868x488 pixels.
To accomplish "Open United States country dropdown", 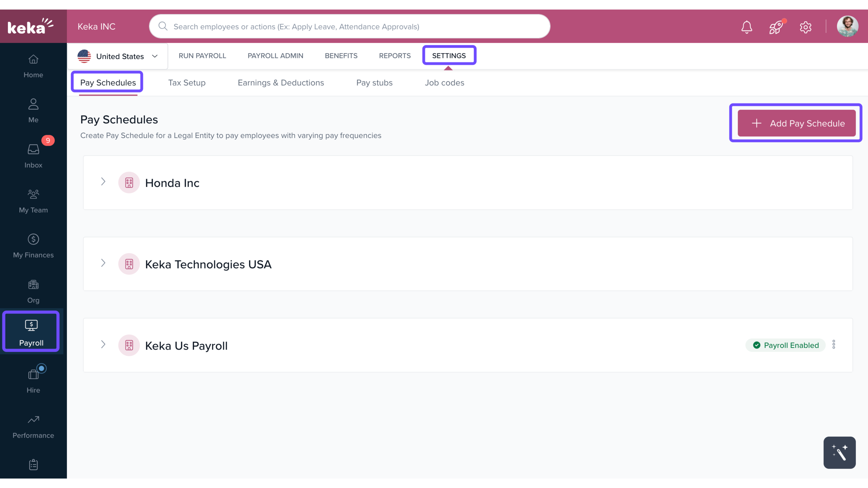I will tap(118, 56).
